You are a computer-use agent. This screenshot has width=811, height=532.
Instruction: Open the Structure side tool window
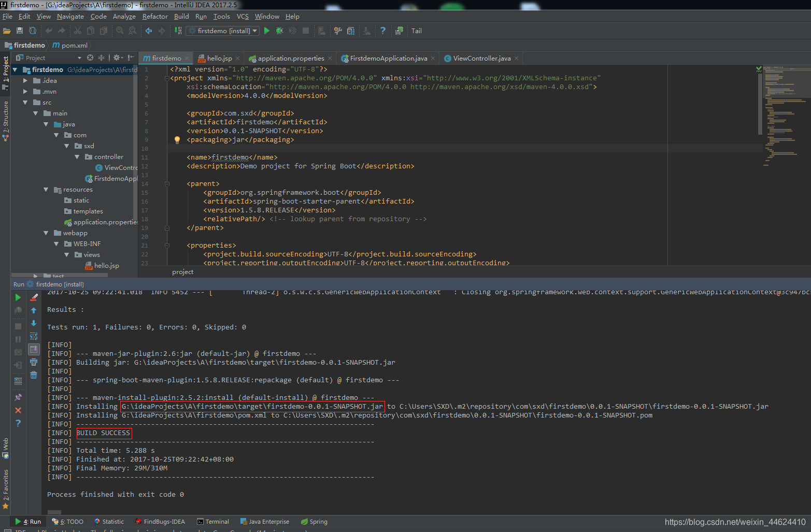(x=6, y=121)
